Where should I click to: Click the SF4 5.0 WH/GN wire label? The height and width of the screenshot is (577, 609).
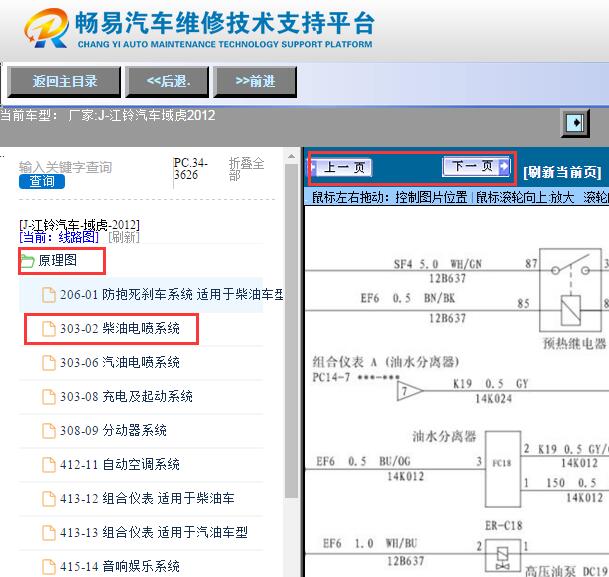438,264
